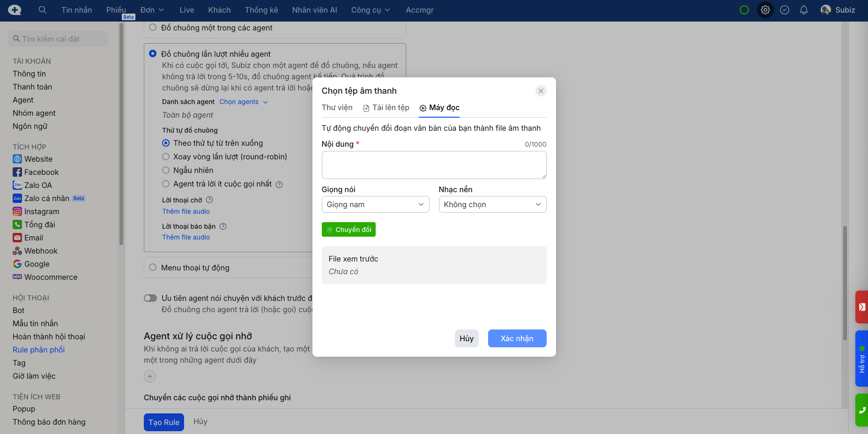Toggle Ưu tiên agent nói chuyện switch
This screenshot has height=434, width=868.
pyautogui.click(x=150, y=298)
